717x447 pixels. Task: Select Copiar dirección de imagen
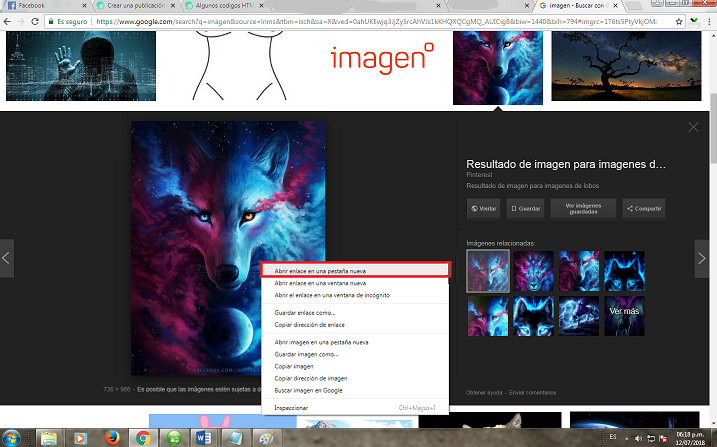[355, 378]
